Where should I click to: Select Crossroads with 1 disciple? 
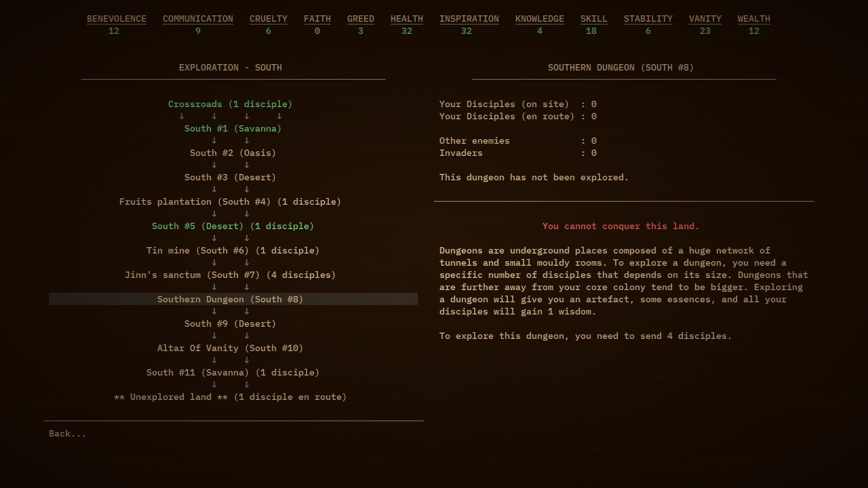point(230,104)
